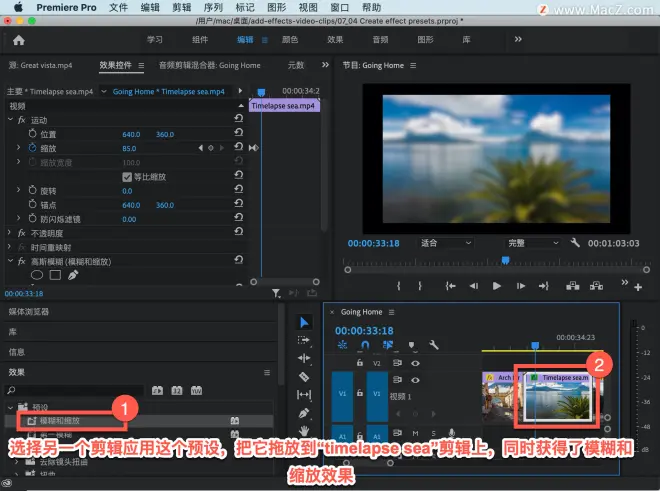Viewport: 660px width, 491px height.
Task: Open the 媒体浏览器 panel
Action: 29,312
